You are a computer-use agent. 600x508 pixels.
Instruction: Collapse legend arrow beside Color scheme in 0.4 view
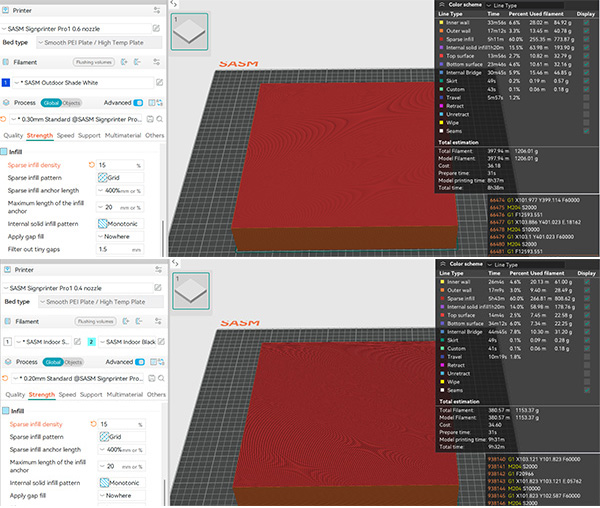pyautogui.click(x=443, y=264)
